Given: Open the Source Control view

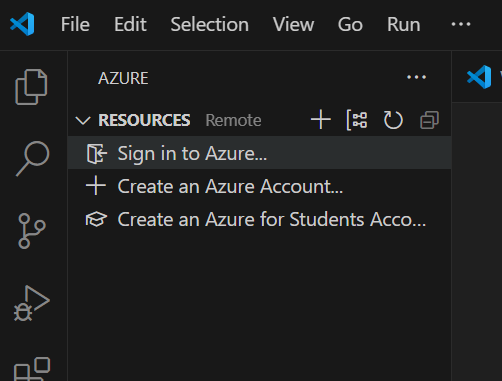Looking at the screenshot, I should (x=32, y=231).
